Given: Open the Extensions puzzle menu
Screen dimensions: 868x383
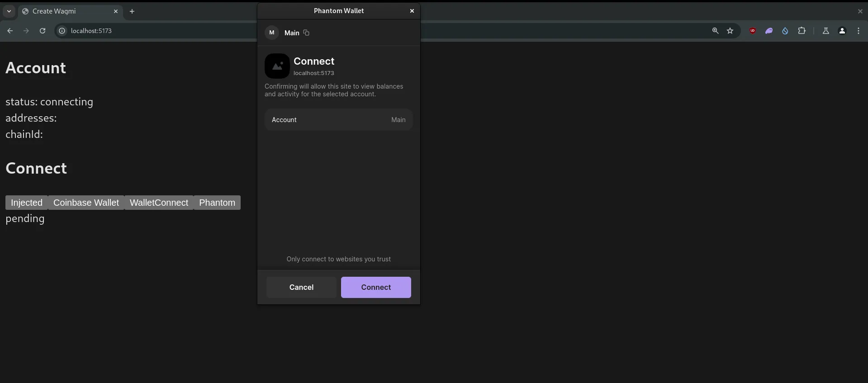Looking at the screenshot, I should pyautogui.click(x=802, y=31).
